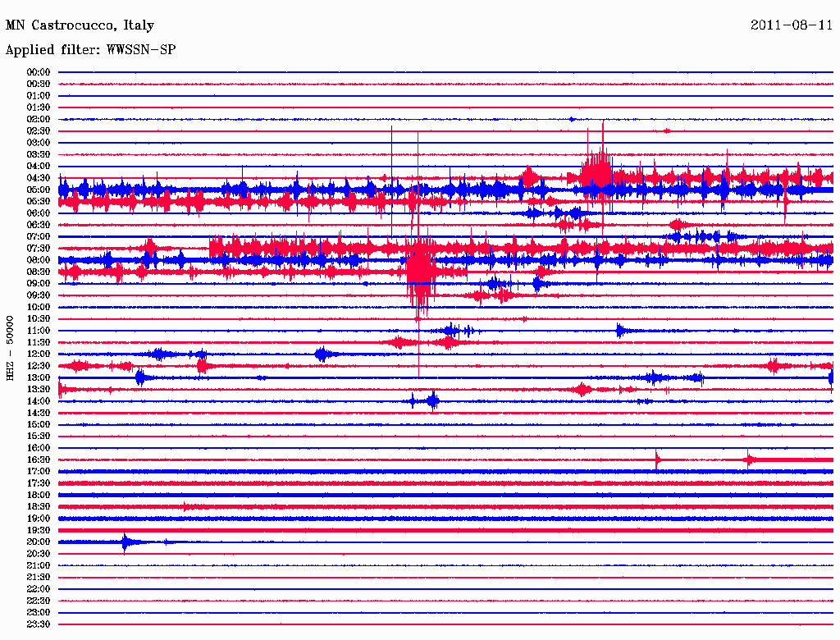Click the 04:00 time label
Screen dimensions: 840x640
click(x=39, y=167)
